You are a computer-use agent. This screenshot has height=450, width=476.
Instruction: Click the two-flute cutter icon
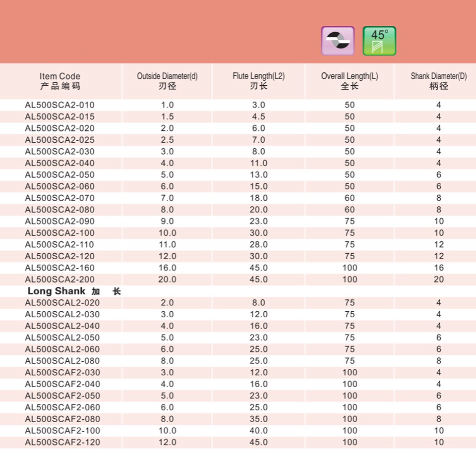pos(338,41)
